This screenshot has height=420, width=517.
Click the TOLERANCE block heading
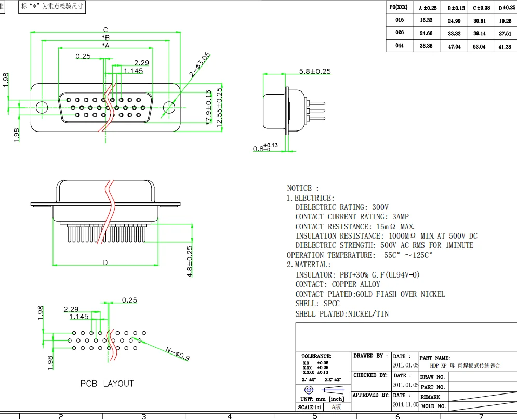[316, 356]
